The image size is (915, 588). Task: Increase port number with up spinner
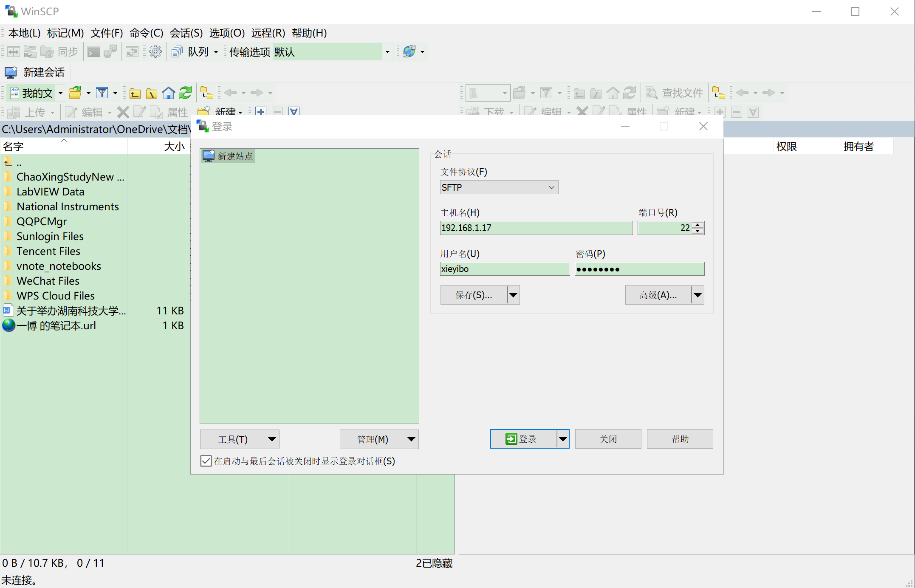pos(698,225)
